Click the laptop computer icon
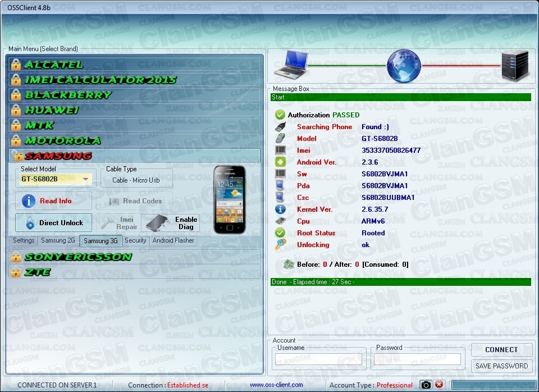The height and width of the screenshot is (392, 539). click(x=291, y=65)
